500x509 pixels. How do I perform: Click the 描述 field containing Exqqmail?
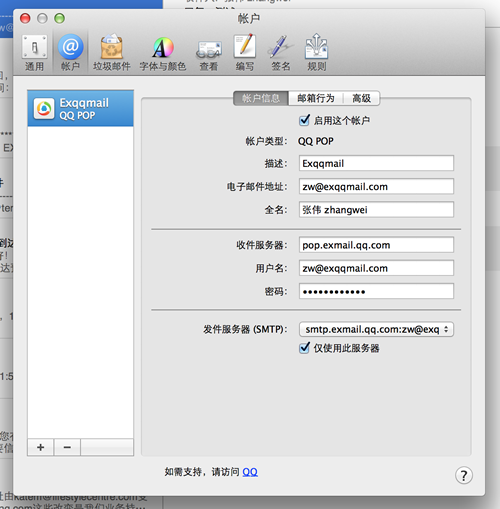(x=376, y=163)
